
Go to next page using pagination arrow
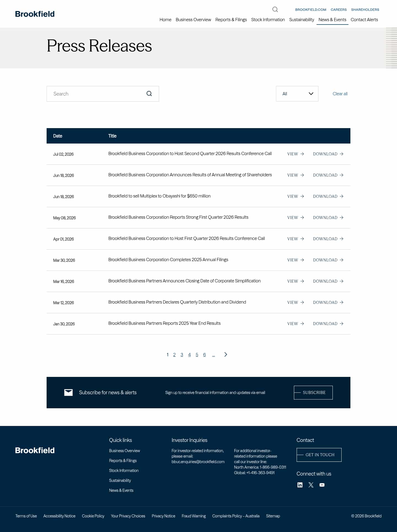click(x=226, y=355)
